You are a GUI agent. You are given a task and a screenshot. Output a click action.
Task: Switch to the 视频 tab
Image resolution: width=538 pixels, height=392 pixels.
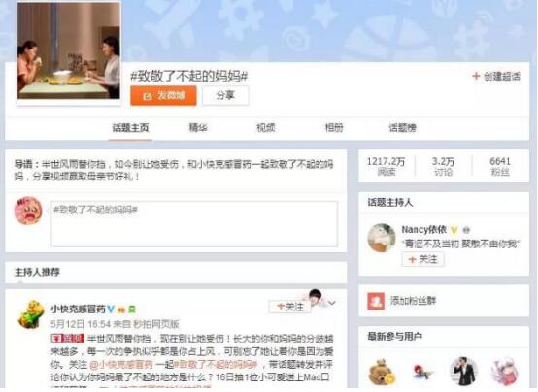tap(266, 128)
